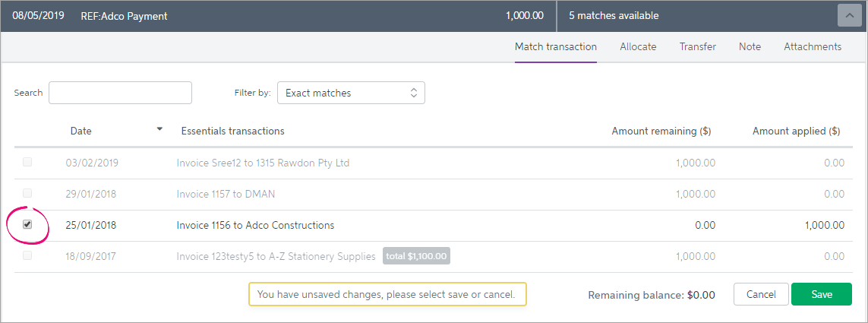This screenshot has height=323, width=868.
Task: Collapse the transaction panel with up chevron
Action: (849, 15)
